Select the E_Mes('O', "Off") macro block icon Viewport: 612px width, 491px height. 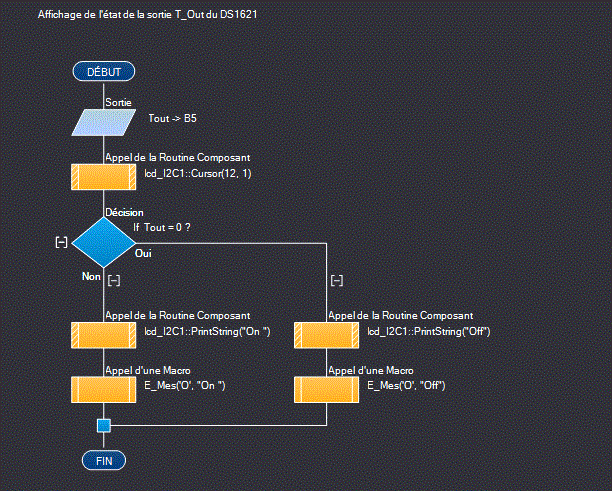click(327, 389)
